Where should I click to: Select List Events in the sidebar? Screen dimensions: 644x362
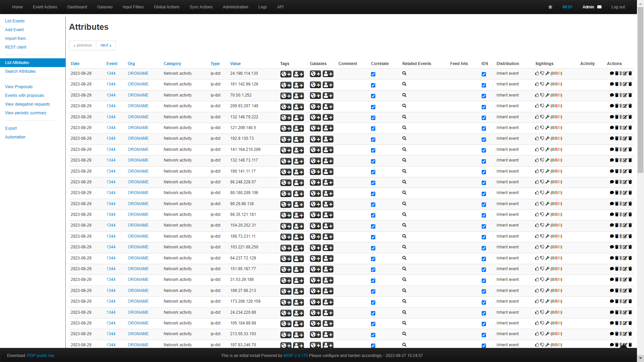click(15, 21)
